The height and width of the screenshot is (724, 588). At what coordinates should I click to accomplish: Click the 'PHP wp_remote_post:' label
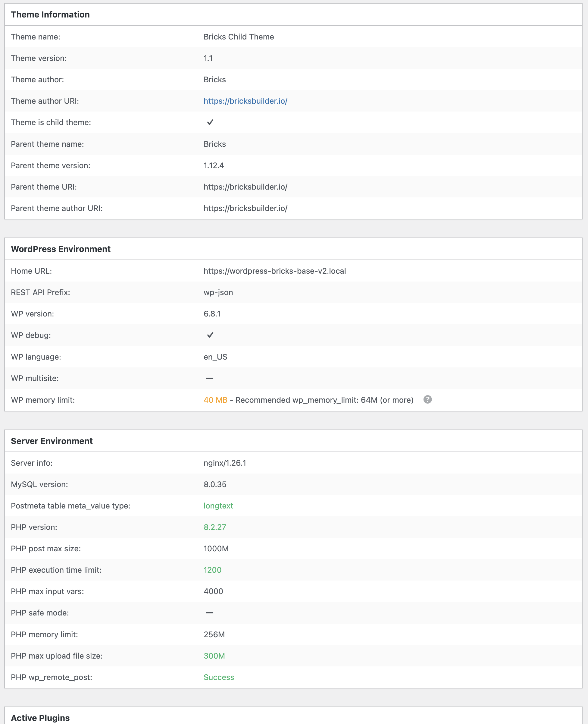point(52,677)
